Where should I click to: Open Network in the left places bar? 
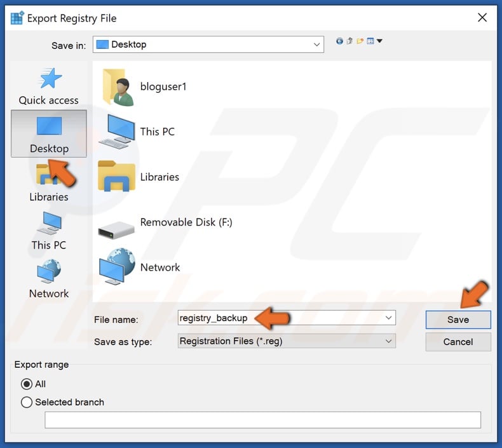[49, 279]
